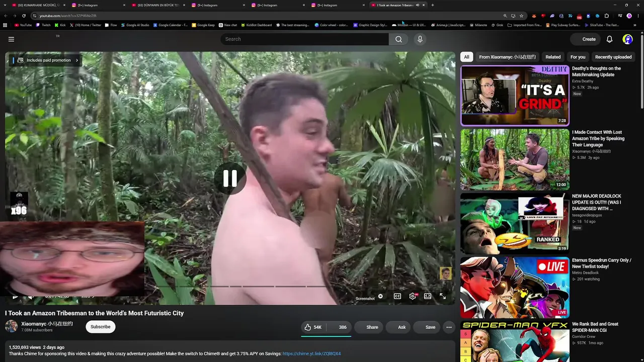Seek on the video progress bar
Viewport: 644px width, 362px height.
coord(230,287)
